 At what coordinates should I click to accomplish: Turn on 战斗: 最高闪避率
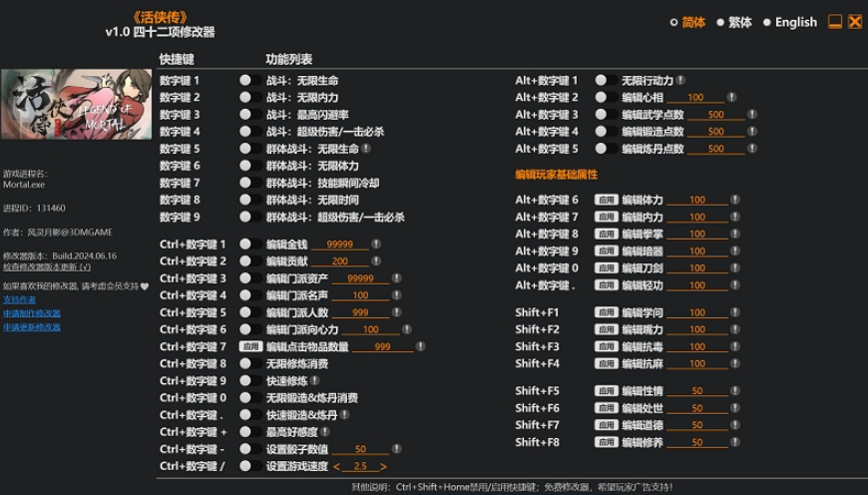[250, 114]
